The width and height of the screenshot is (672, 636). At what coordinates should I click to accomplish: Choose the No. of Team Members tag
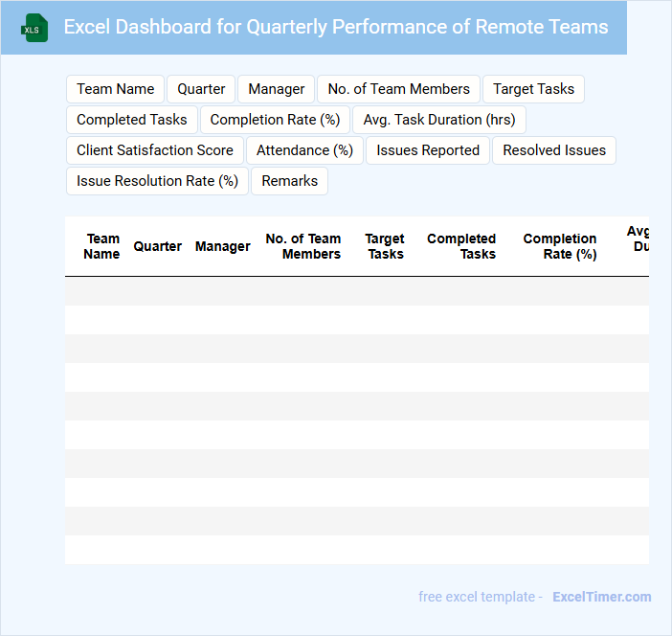[x=398, y=89]
